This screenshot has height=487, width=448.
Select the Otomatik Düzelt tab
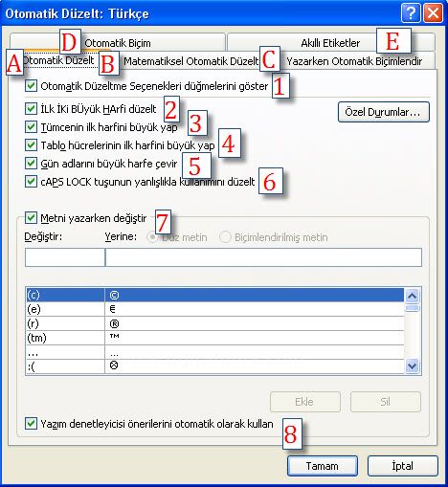58,60
